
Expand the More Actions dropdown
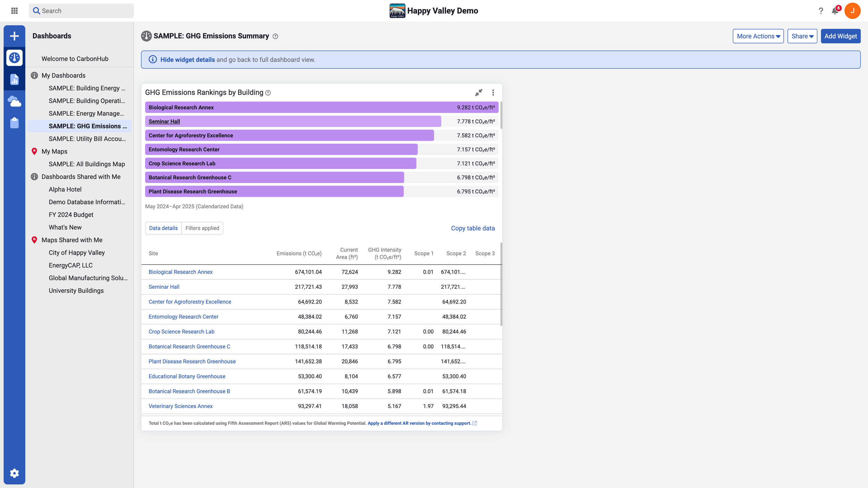coord(758,36)
